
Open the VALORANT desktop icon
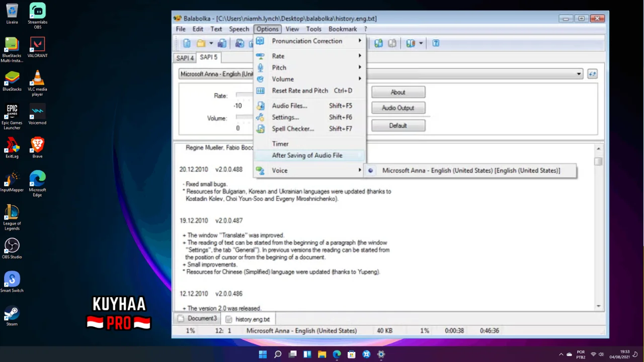tap(38, 47)
